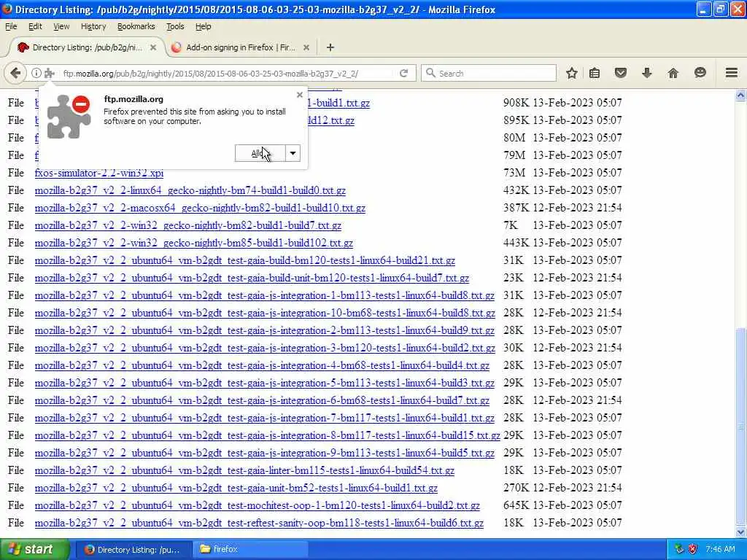Switch to Add-on signing in Firefox tab

pos(240,47)
